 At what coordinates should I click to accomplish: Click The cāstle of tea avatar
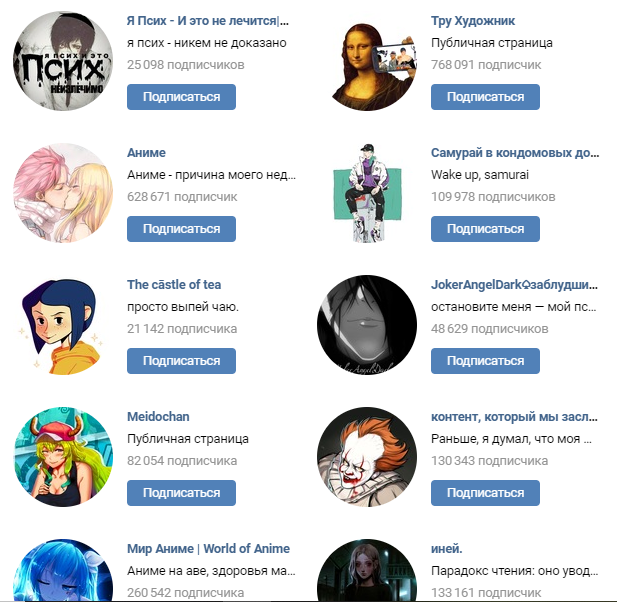63,325
